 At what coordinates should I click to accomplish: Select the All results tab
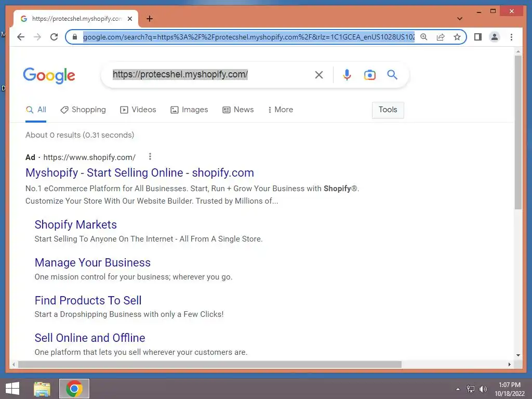(36, 110)
